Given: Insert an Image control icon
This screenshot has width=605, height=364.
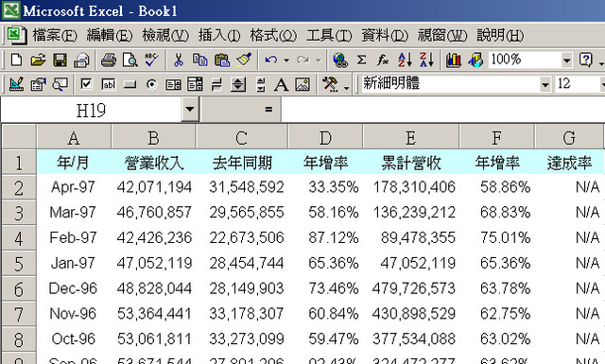Looking at the screenshot, I should (x=302, y=84).
